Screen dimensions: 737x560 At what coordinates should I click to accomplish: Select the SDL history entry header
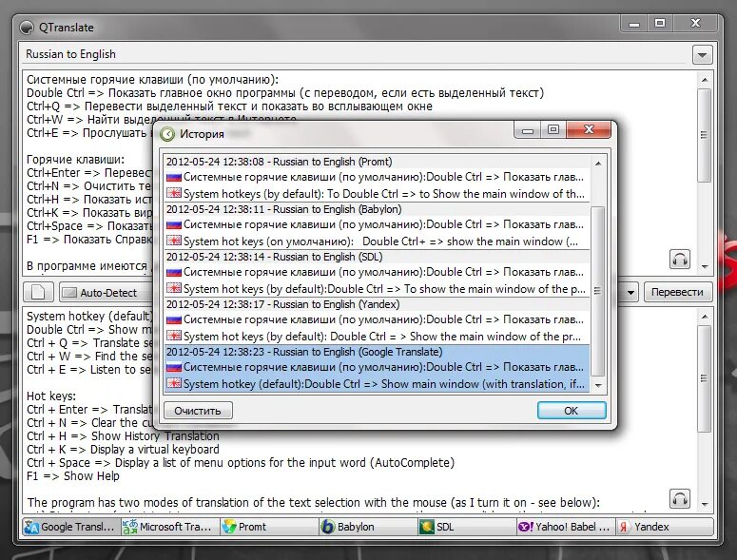(377, 257)
